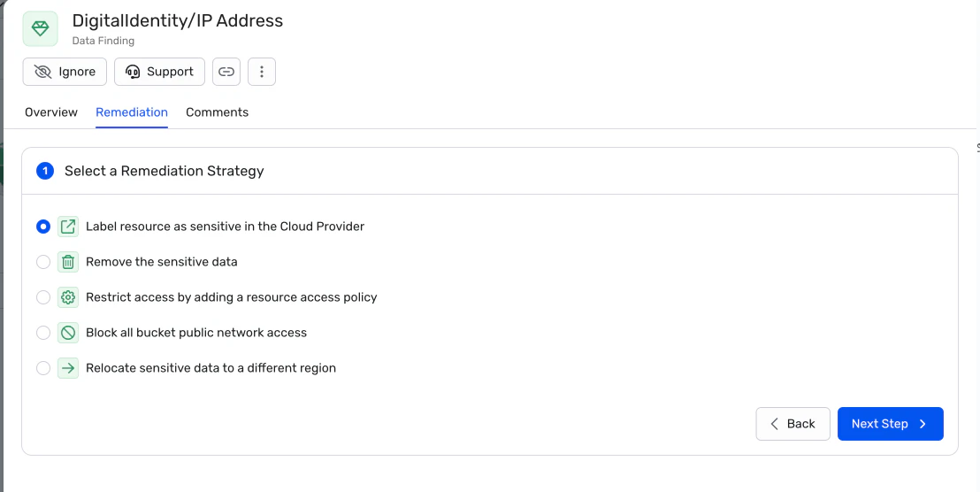Open the three-dot more options menu

pyautogui.click(x=262, y=72)
